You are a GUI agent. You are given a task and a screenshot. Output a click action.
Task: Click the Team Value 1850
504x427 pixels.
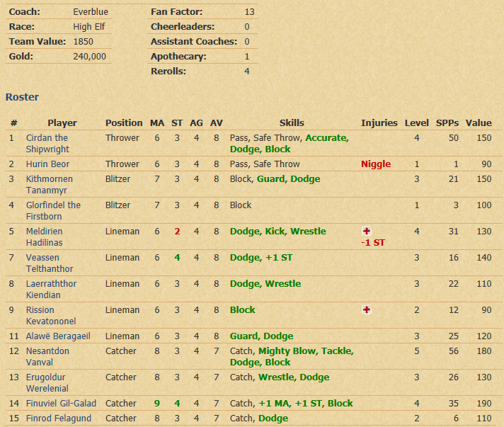(84, 42)
